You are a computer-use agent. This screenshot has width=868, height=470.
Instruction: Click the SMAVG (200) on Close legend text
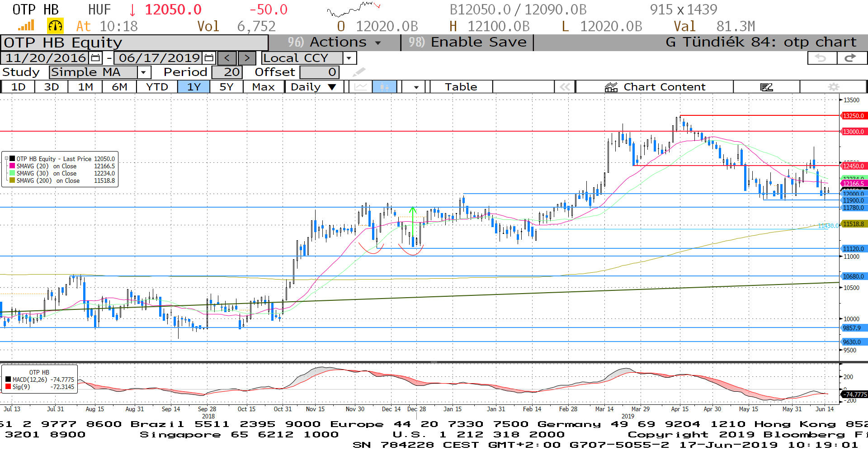pos(48,180)
